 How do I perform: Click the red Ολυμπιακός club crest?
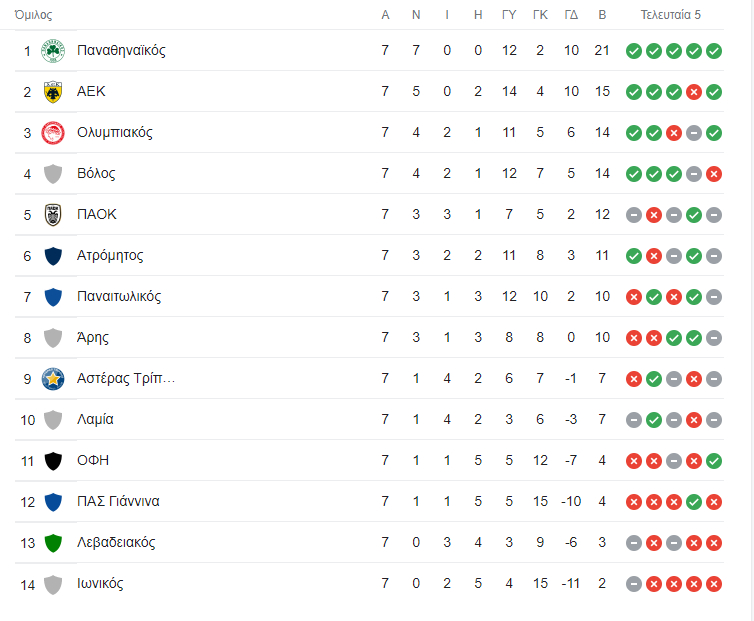click(53, 133)
